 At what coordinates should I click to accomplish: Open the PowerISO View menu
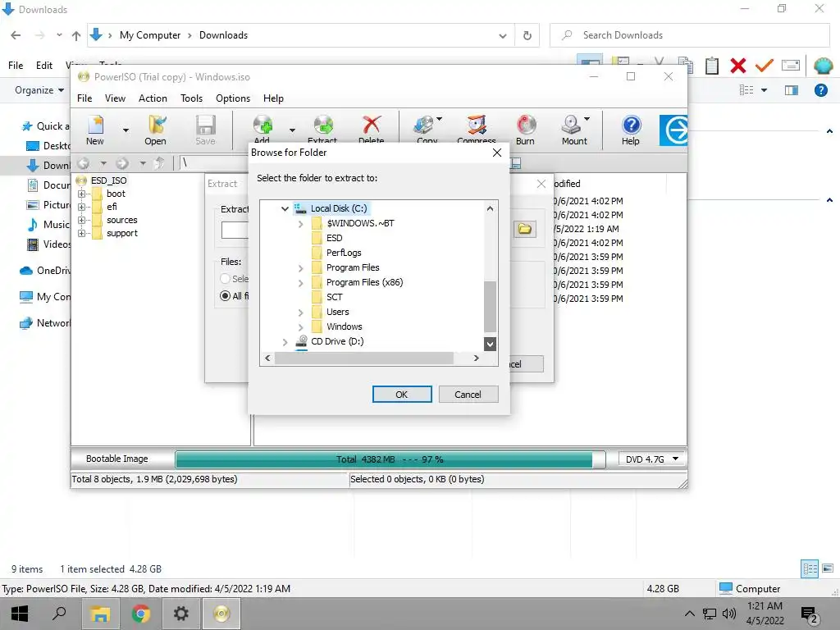(115, 98)
